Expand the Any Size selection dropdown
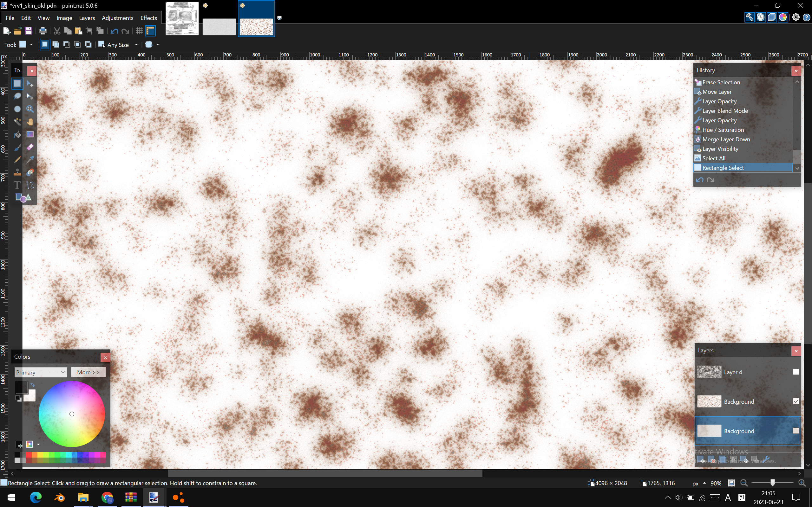Viewport: 812px width, 507px height. (x=136, y=45)
